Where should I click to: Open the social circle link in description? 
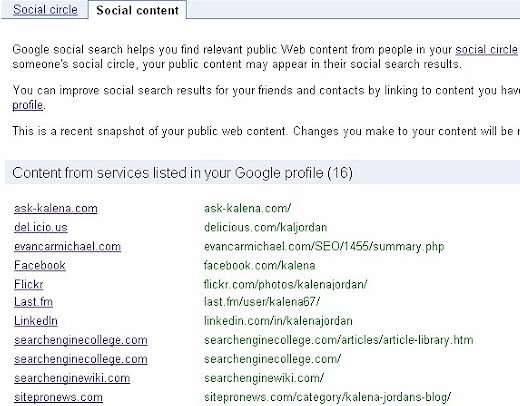pos(486,50)
